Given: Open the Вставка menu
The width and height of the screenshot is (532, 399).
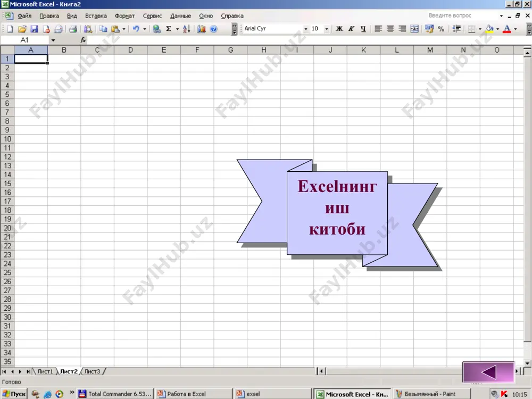Looking at the screenshot, I should coord(96,15).
